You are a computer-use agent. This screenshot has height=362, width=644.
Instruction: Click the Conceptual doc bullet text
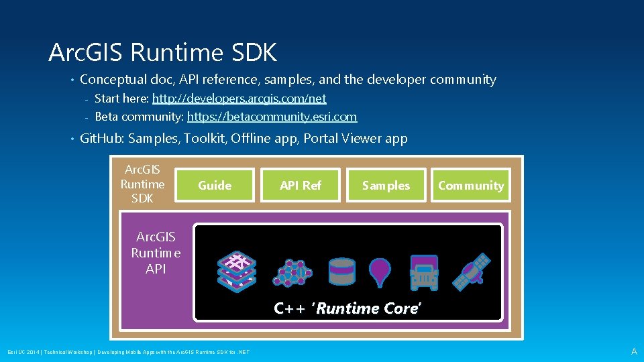point(288,79)
